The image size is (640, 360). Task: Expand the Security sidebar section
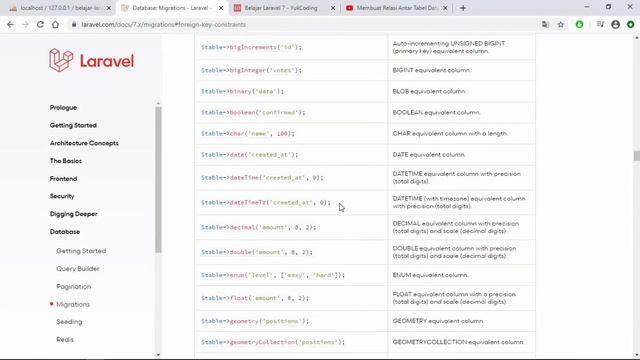[x=62, y=196]
